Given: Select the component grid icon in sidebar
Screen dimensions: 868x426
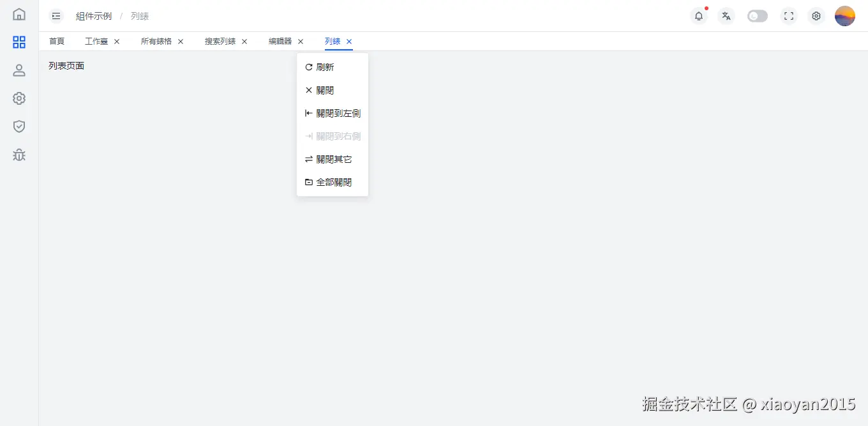Looking at the screenshot, I should (19, 42).
